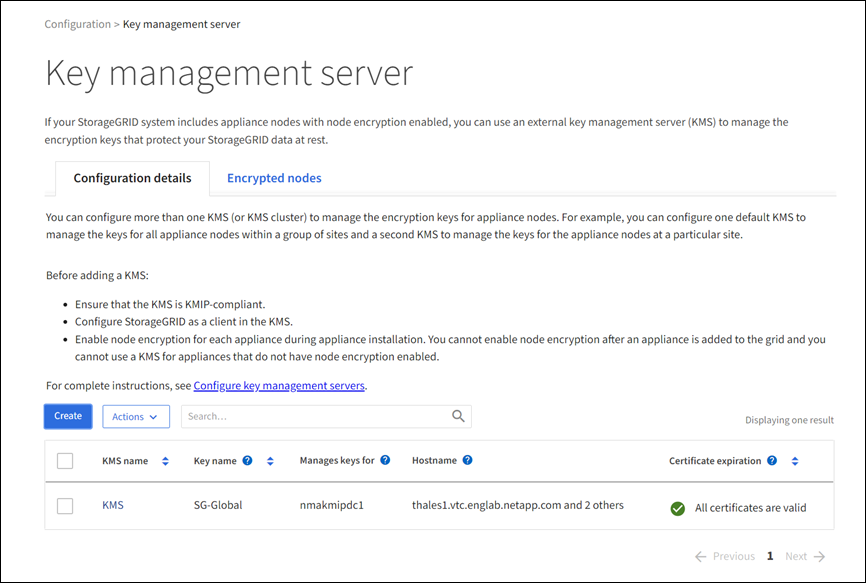Sort table by KMS name column
Image resolution: width=866 pixels, height=583 pixels.
(x=166, y=461)
